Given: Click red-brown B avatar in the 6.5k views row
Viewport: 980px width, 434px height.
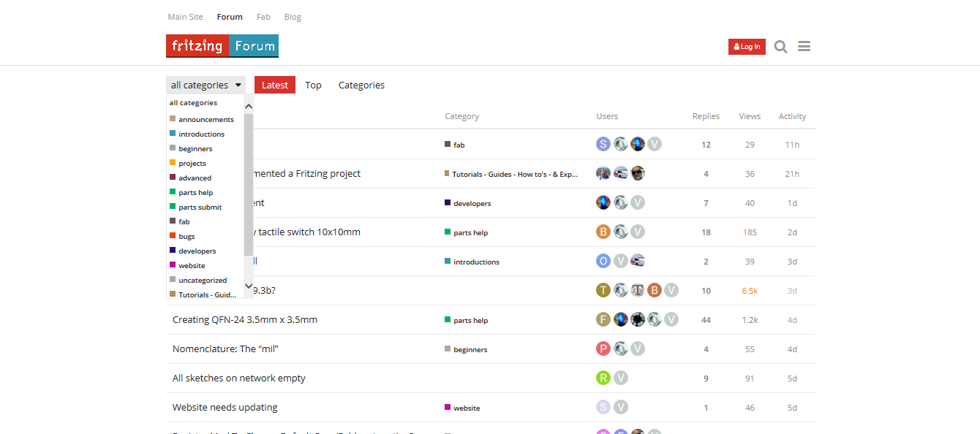Looking at the screenshot, I should [x=655, y=290].
